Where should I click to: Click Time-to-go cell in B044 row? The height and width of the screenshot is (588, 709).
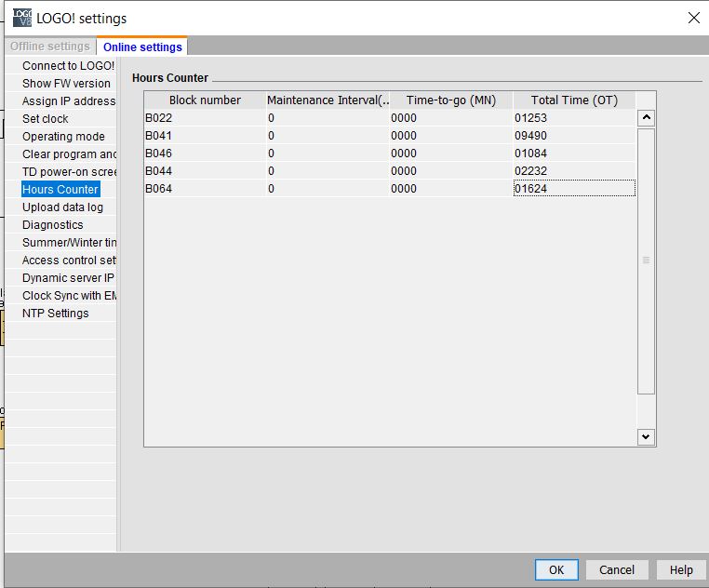coord(451,171)
